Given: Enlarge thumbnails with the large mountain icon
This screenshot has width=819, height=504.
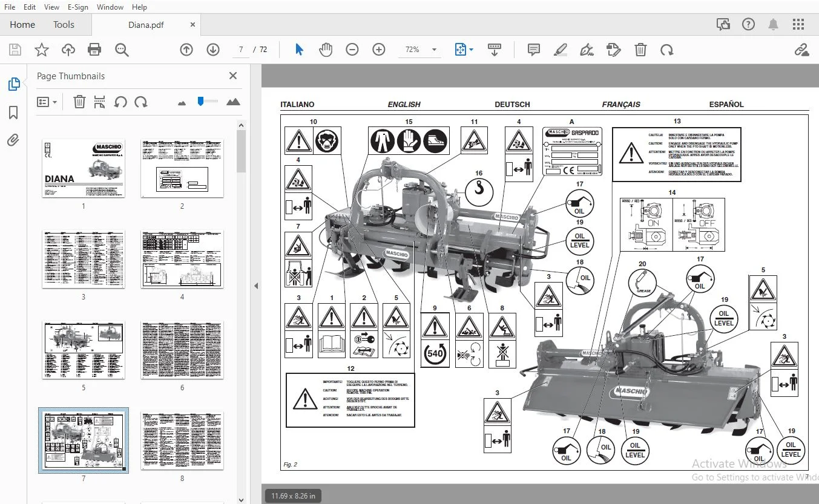Looking at the screenshot, I should pyautogui.click(x=233, y=102).
